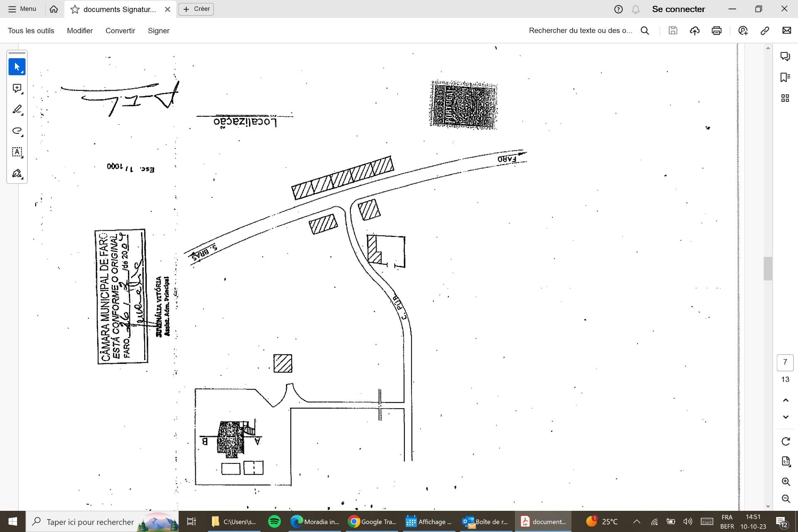The image size is (798, 532).
Task: Select the freehand draw loop tool
Action: pos(17,131)
